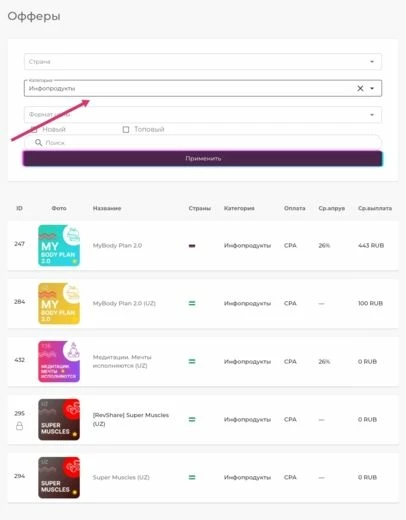406x520 pixels.
Task: Focus the Поиск search field
Action: 203,143
